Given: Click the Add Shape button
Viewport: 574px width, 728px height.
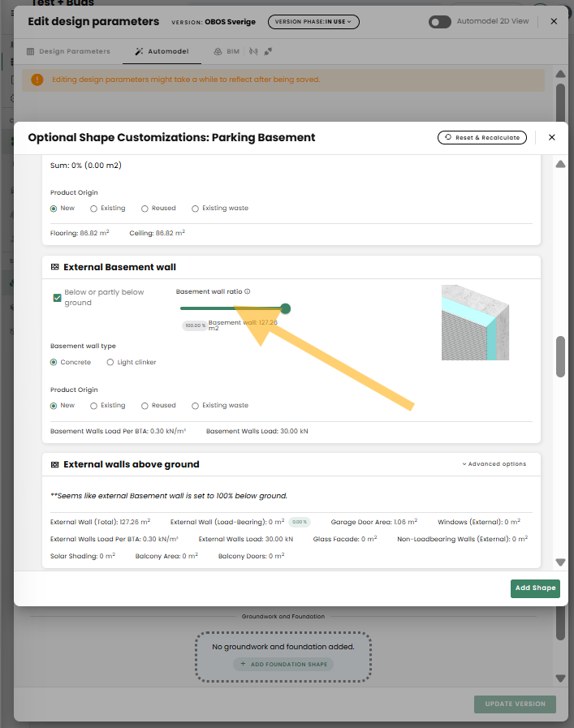Looking at the screenshot, I should pyautogui.click(x=535, y=588).
